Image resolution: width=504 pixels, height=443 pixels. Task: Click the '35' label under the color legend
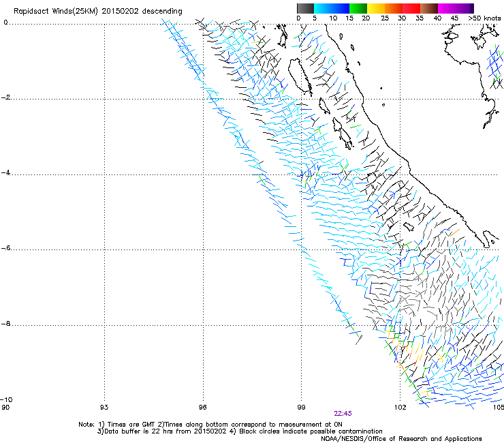420,18
